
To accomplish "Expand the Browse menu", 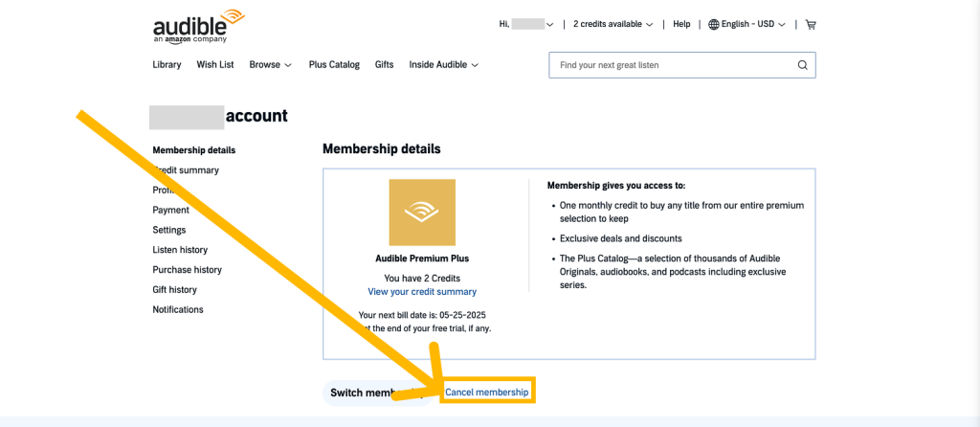I will (x=270, y=64).
